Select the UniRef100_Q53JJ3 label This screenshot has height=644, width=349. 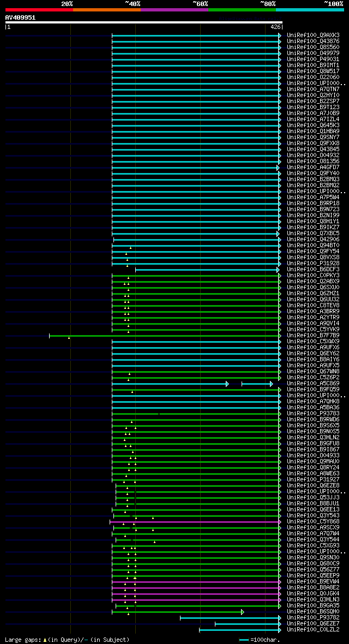point(313,497)
